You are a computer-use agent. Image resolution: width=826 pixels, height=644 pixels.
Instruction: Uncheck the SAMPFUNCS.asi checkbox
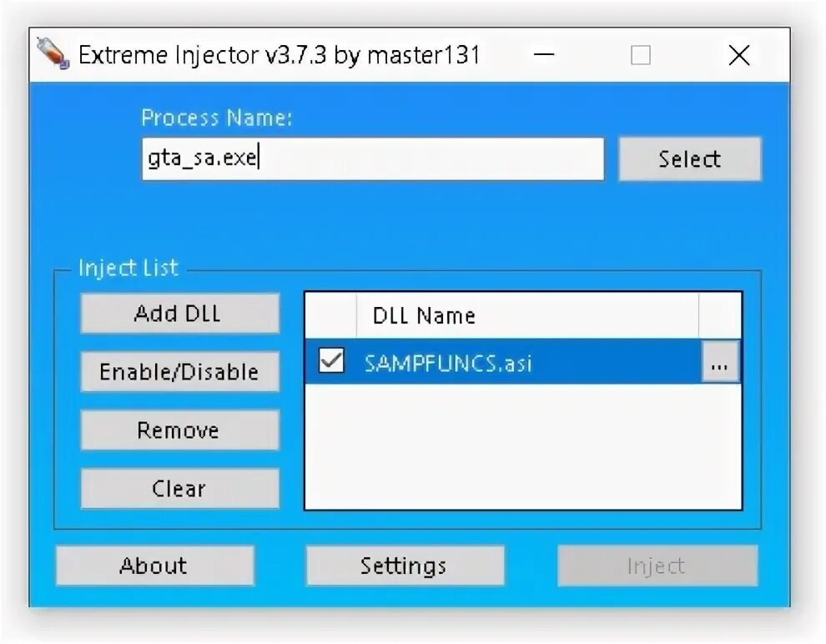(x=331, y=360)
